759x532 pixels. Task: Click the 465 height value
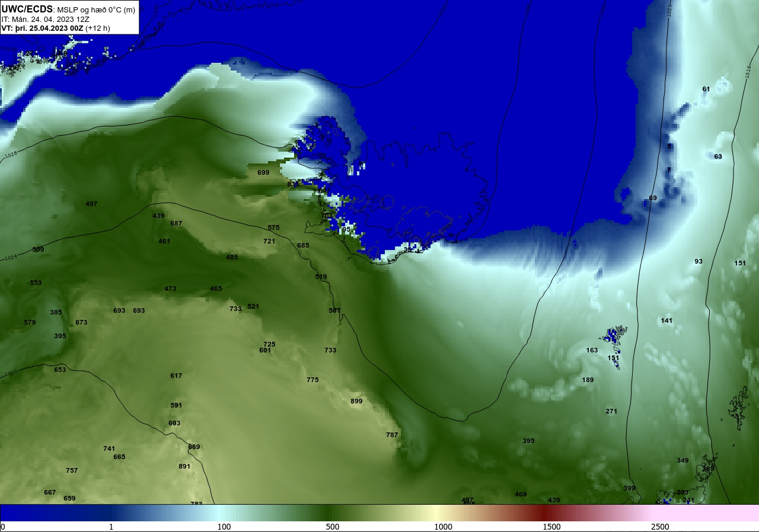216,289
